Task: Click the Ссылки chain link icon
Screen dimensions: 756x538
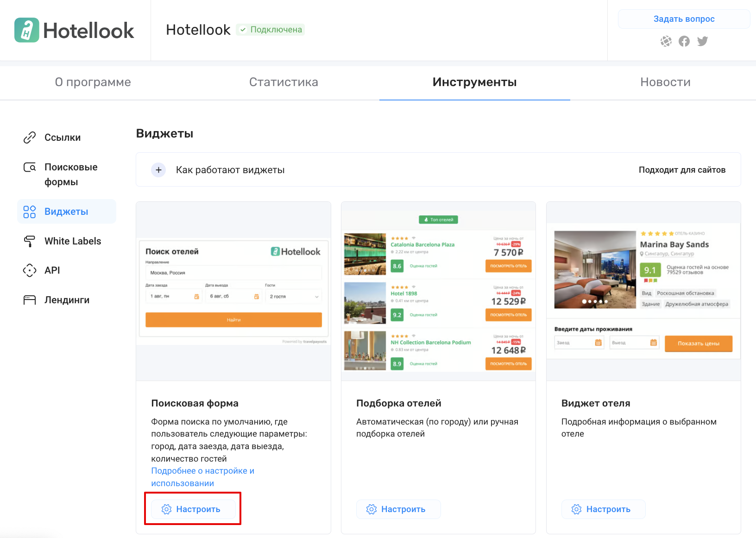Action: click(30, 138)
